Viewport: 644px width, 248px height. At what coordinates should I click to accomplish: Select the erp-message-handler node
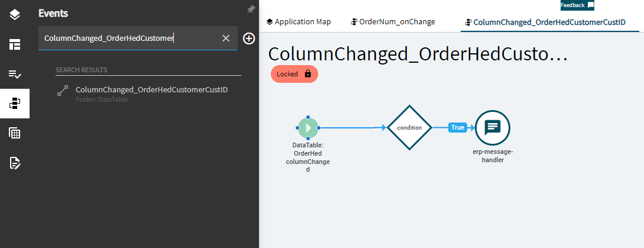493,127
